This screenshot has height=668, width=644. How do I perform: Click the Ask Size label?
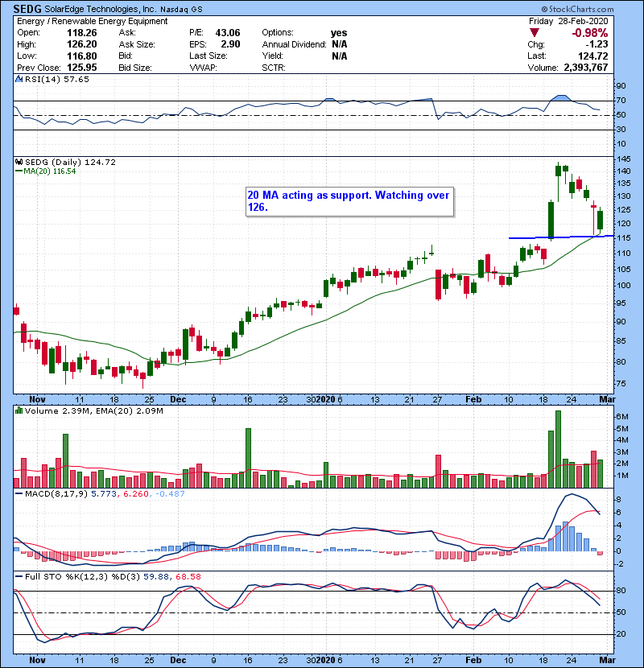point(137,44)
